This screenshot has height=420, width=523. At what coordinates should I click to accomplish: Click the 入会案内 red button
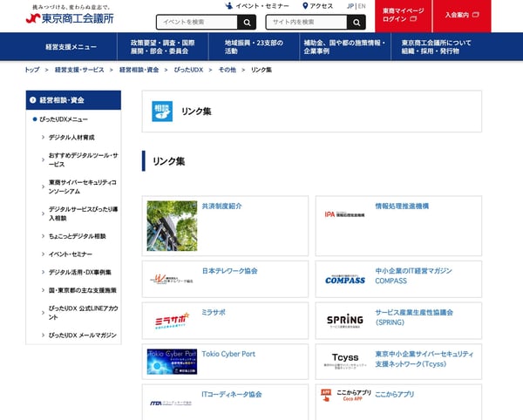pyautogui.click(x=462, y=16)
